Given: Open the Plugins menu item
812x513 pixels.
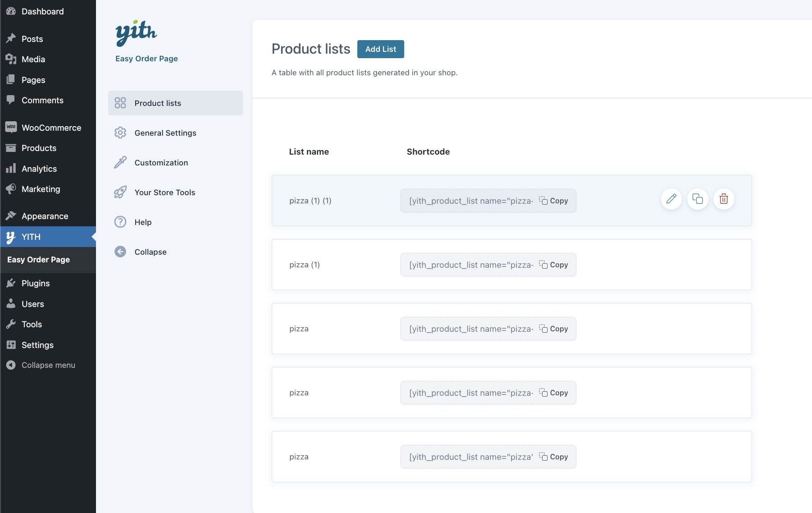Looking at the screenshot, I should coord(36,283).
